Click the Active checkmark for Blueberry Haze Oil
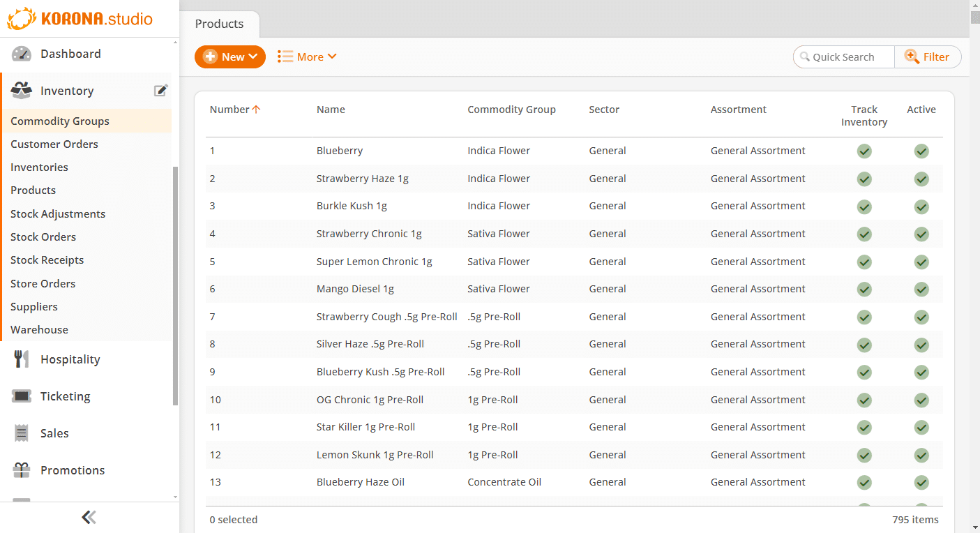The width and height of the screenshot is (980, 533). coord(921,483)
